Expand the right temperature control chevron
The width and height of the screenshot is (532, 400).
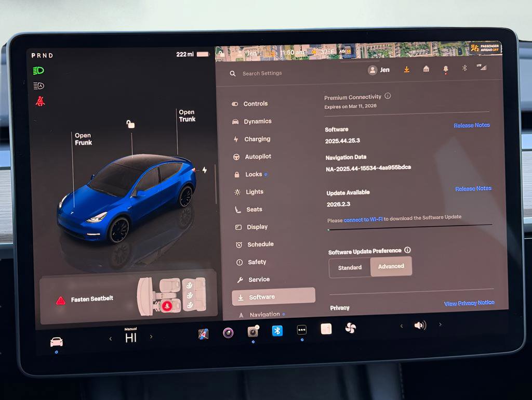(150, 338)
